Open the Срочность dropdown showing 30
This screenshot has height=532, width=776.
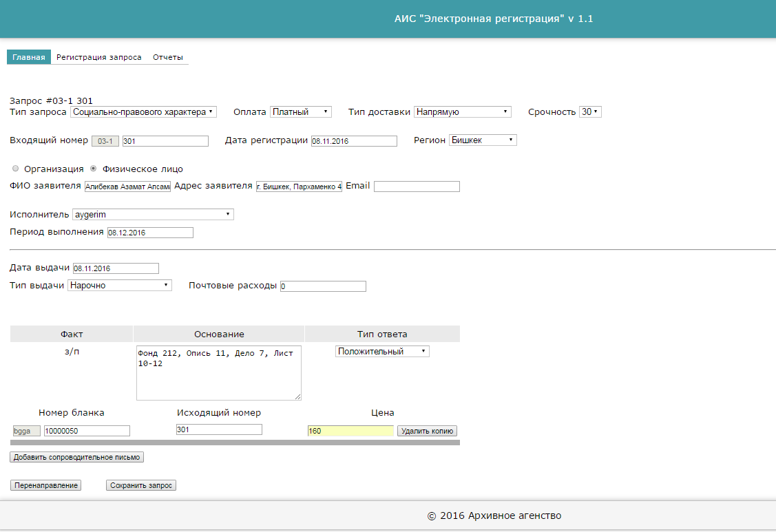590,112
